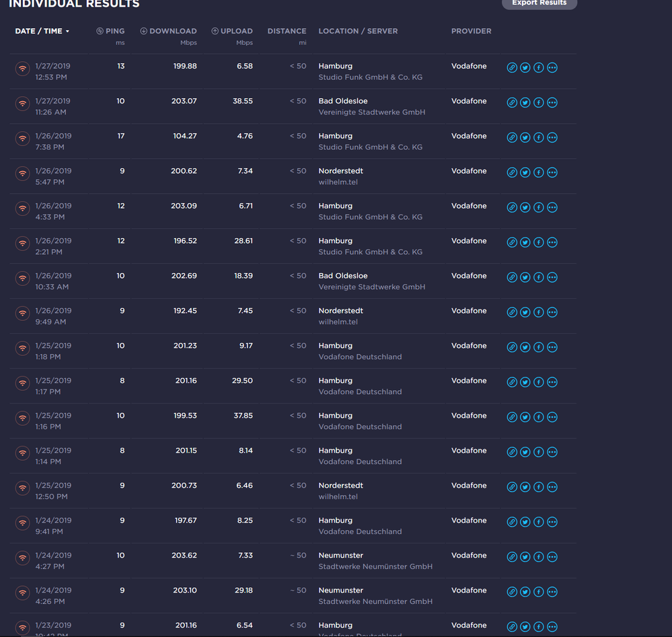Sort by the Ping column header
Screen dimensions: 672x637
tap(110, 32)
